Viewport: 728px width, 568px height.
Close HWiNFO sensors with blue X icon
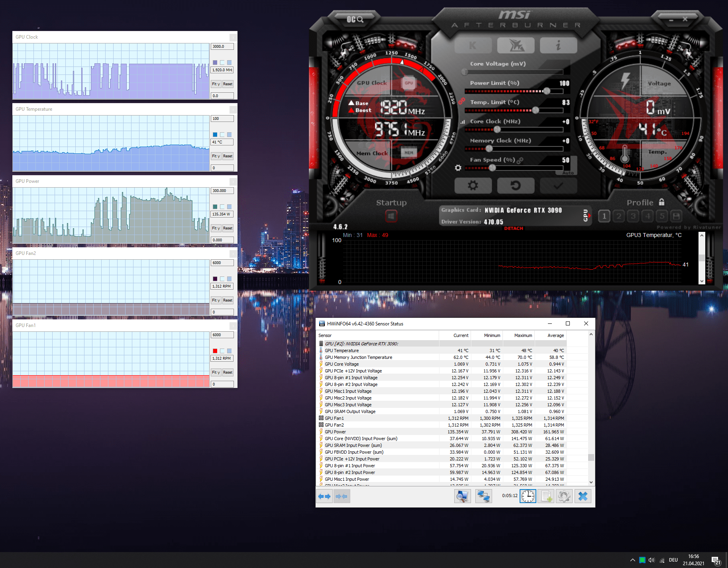point(583,496)
